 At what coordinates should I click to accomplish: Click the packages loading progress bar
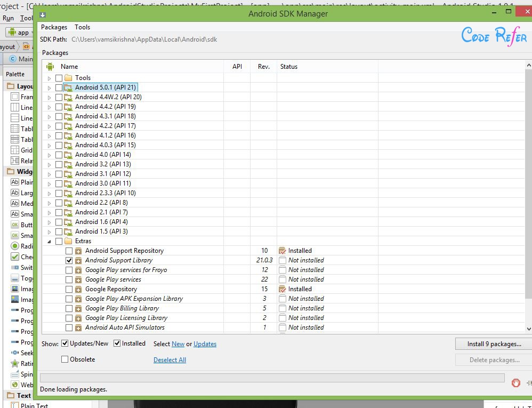point(272,378)
